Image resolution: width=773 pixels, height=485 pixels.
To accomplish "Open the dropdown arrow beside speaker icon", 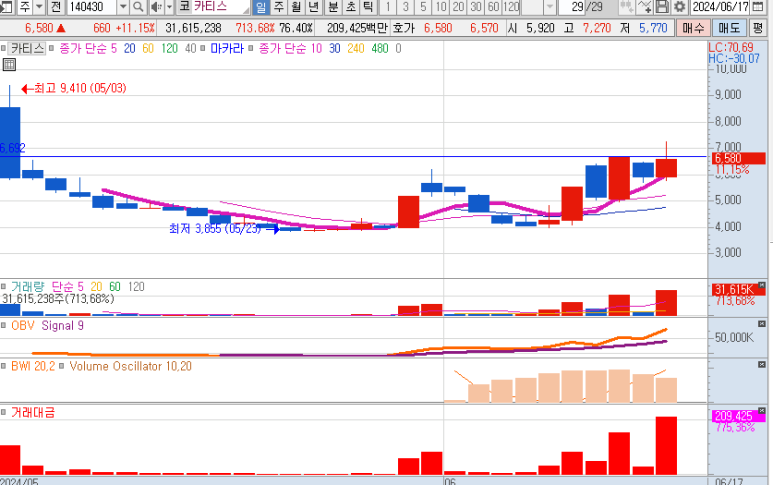I will (x=169, y=7).
